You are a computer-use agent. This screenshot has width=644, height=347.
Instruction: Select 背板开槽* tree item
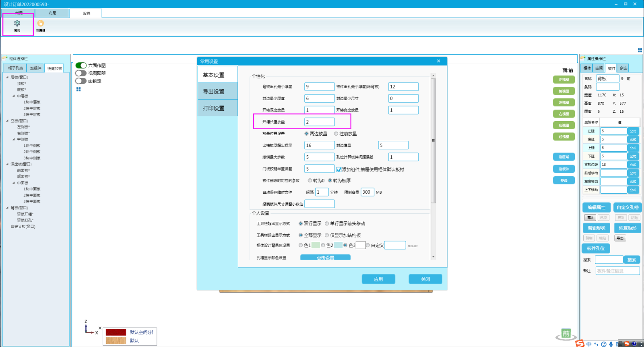pyautogui.click(x=25, y=214)
